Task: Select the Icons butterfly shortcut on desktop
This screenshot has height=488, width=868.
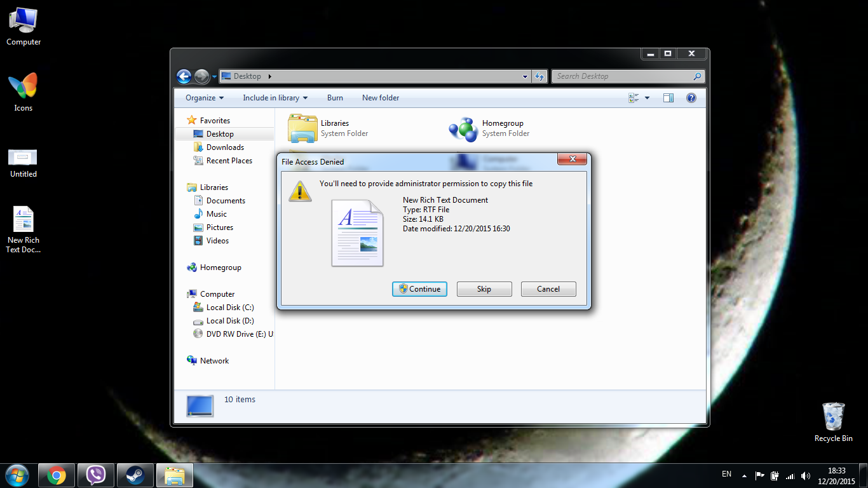Action: point(24,92)
